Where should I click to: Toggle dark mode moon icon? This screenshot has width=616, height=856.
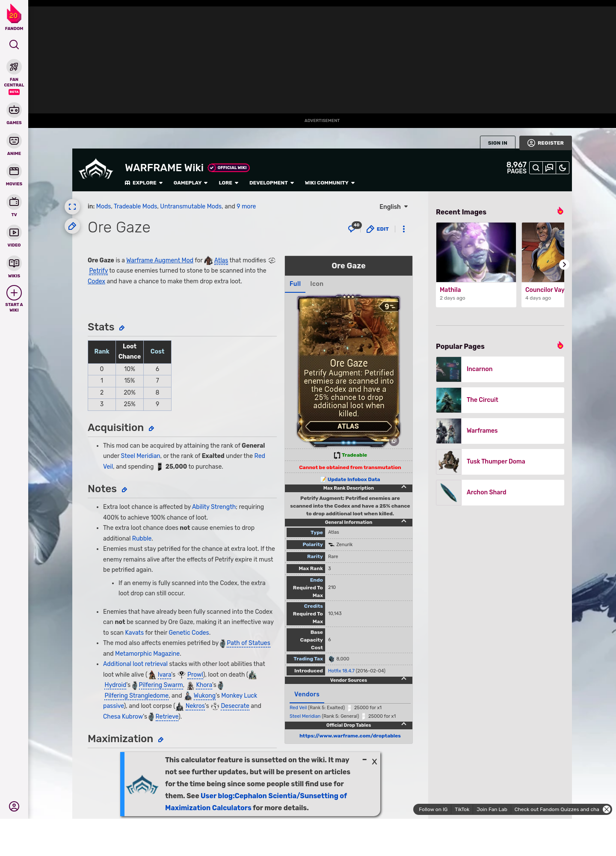click(563, 168)
